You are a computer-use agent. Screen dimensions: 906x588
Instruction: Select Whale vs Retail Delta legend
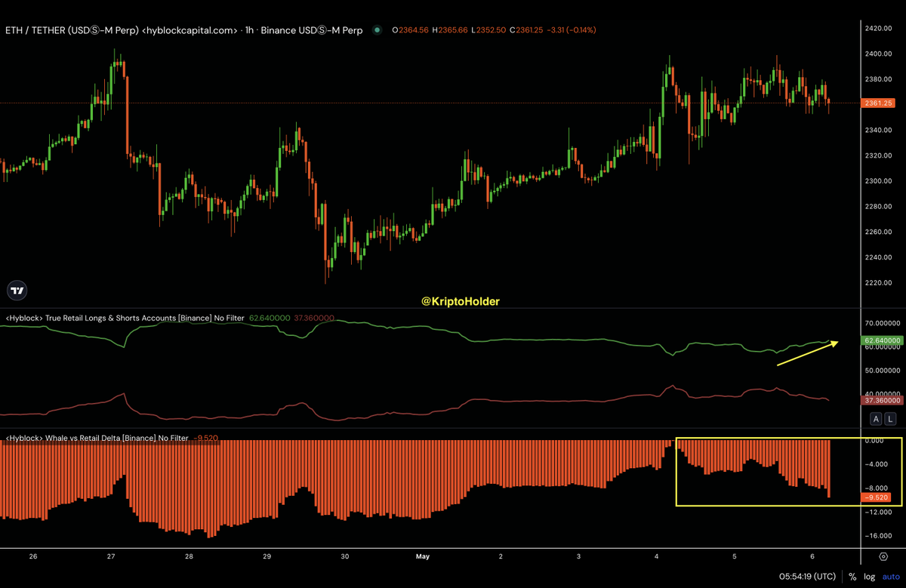click(x=97, y=438)
